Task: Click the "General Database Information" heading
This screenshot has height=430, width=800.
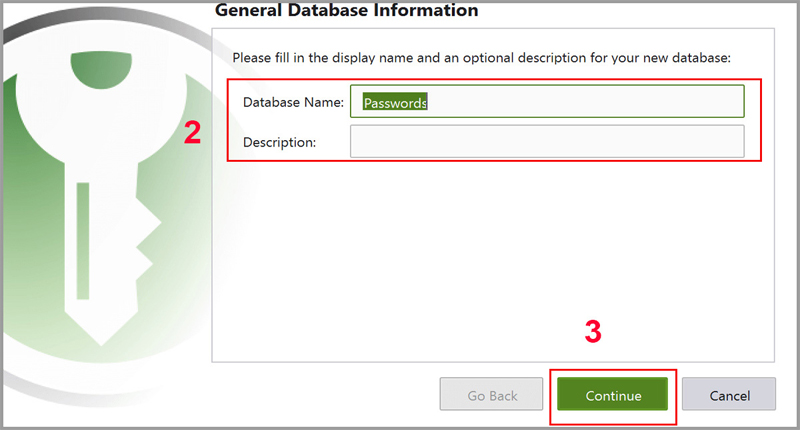Action: click(347, 11)
